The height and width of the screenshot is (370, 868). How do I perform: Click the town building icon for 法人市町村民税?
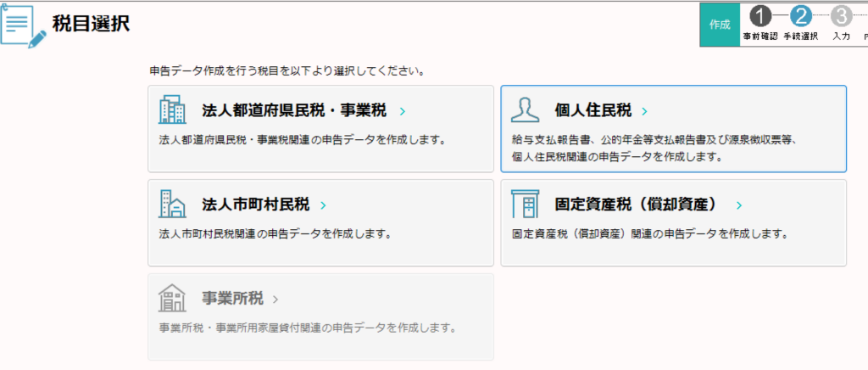pyautogui.click(x=172, y=205)
